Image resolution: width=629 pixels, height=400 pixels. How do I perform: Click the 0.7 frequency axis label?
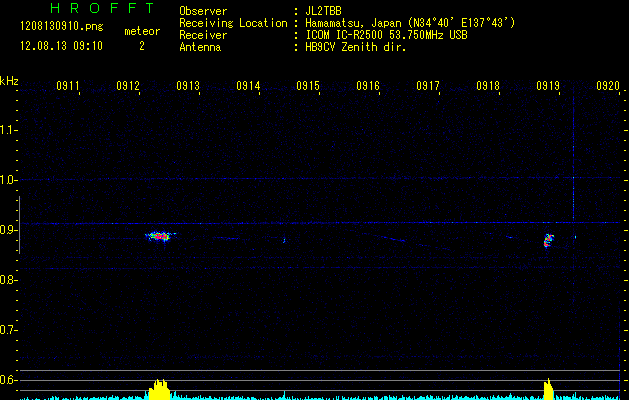click(x=9, y=330)
